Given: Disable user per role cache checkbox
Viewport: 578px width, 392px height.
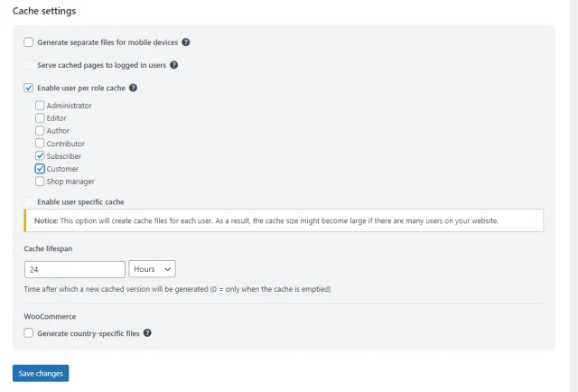Looking at the screenshot, I should (29, 88).
